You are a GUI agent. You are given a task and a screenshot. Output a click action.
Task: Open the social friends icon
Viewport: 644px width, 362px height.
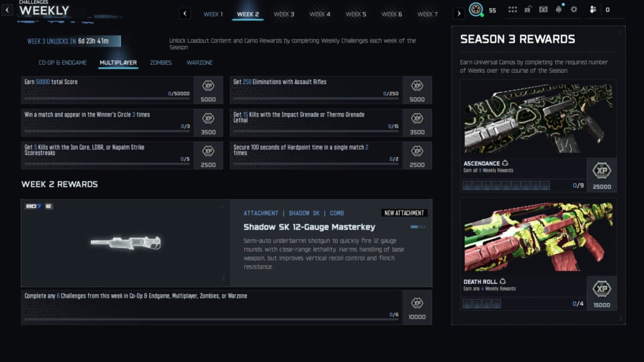point(592,9)
